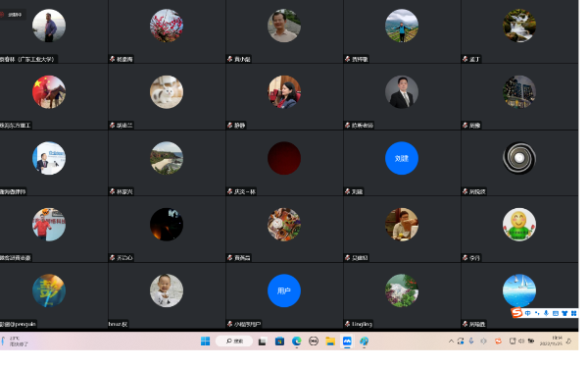Select the participant tile with blue 刘建 avatar
The image size is (588, 368).
tap(402, 163)
